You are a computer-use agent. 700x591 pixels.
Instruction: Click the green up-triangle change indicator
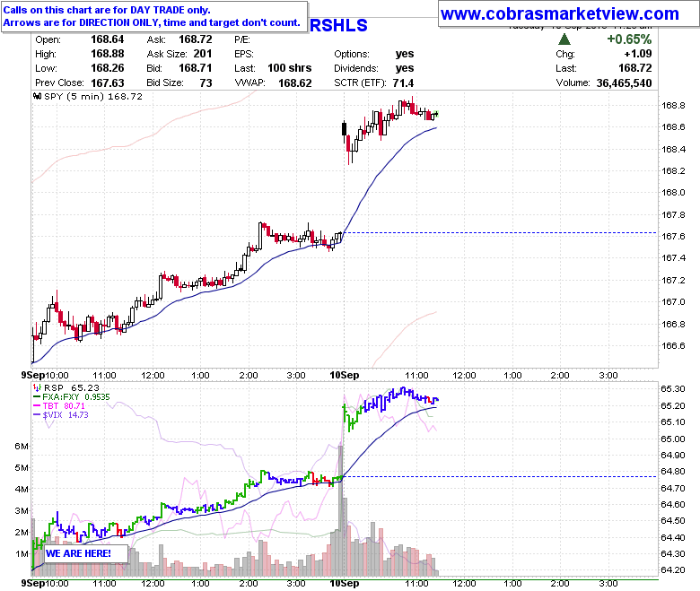(564, 39)
